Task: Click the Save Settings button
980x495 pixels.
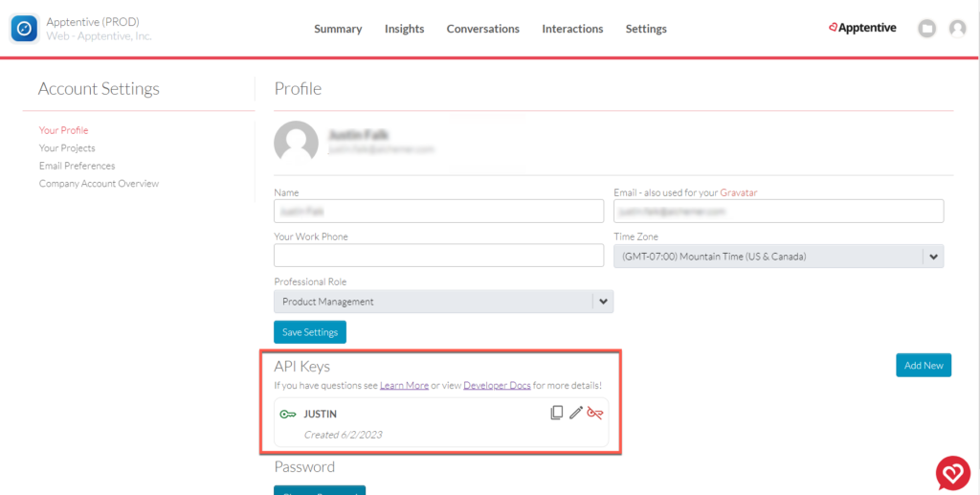Action: coord(310,332)
